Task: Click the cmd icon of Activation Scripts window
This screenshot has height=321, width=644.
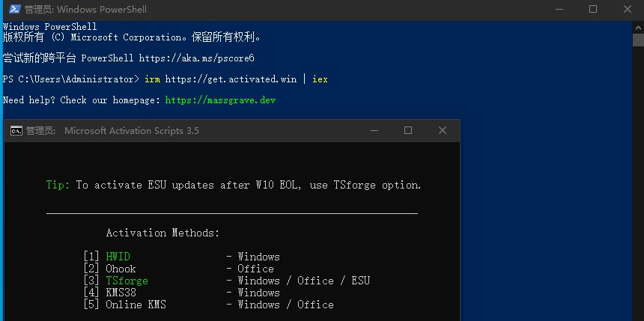Action: (16, 130)
